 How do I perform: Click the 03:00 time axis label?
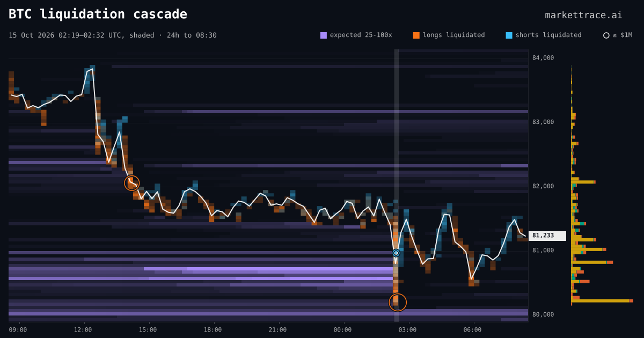pos(407,330)
